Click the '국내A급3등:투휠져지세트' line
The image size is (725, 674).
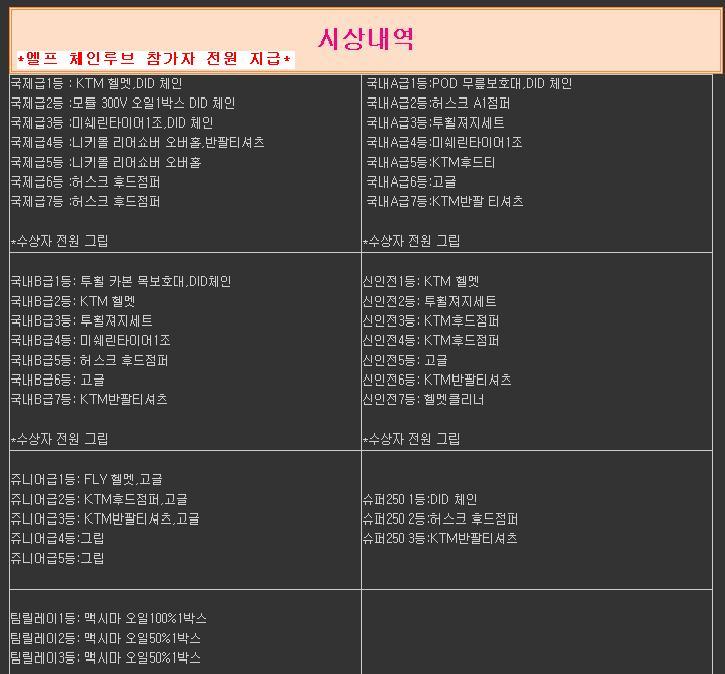click(x=435, y=123)
